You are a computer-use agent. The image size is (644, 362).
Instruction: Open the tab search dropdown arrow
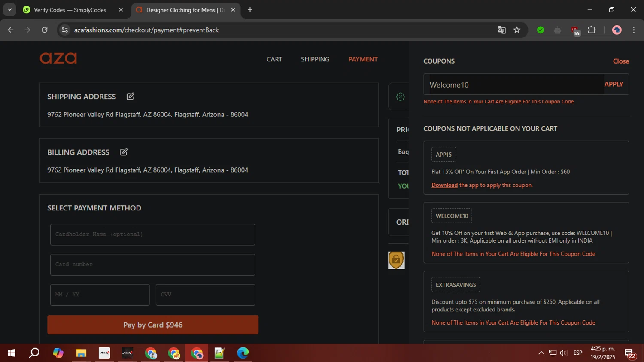pyautogui.click(x=9, y=10)
